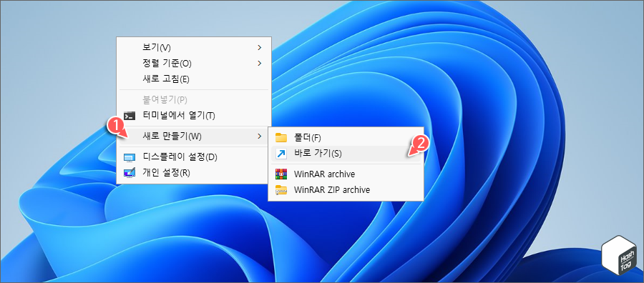Viewport: 644px width, 283px height.
Task: Open 디스플레이 설정(D)
Action: point(194,157)
